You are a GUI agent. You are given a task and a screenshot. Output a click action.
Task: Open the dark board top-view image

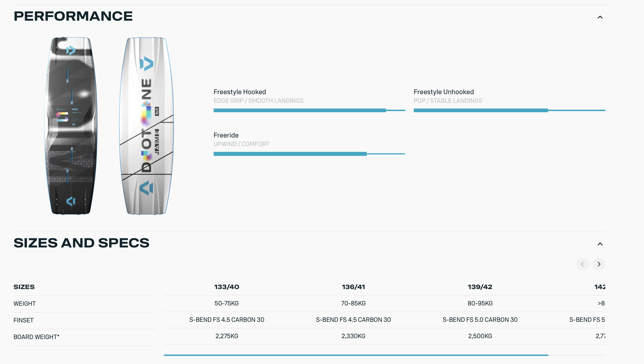71,126
